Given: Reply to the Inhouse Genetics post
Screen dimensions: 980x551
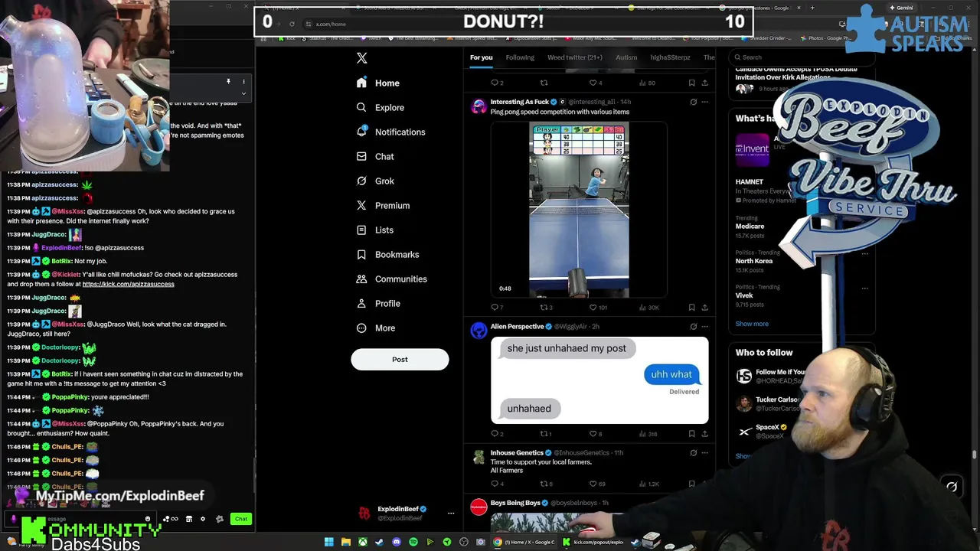Looking at the screenshot, I should pos(496,484).
